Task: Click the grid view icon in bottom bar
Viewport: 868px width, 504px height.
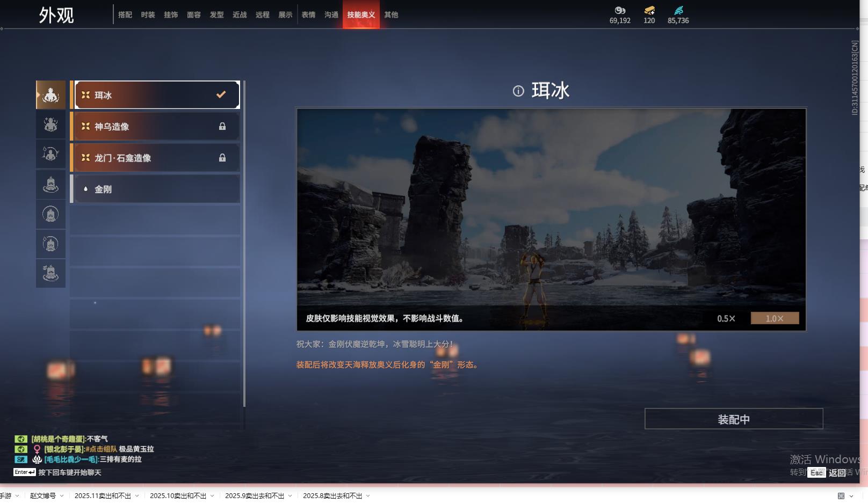Action: tap(841, 496)
